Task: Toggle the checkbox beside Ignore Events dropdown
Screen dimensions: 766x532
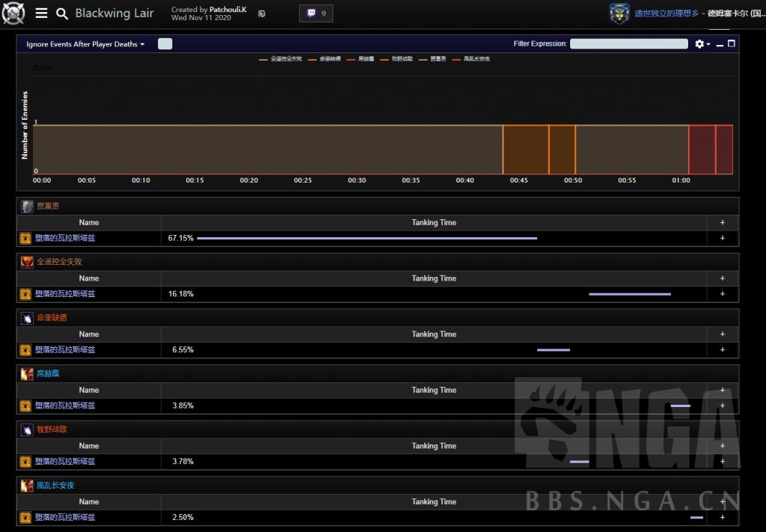Action: point(165,44)
